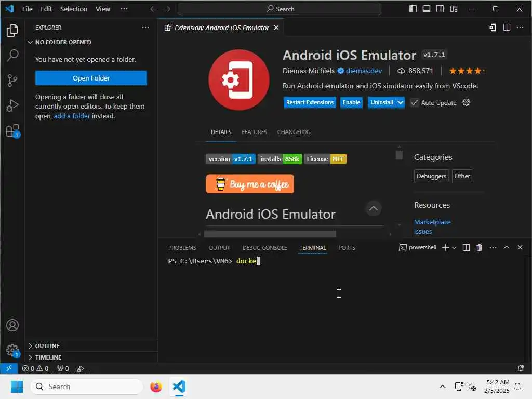The image size is (532, 399).
Task: Click the Restart Extensions button
Action: (x=310, y=102)
